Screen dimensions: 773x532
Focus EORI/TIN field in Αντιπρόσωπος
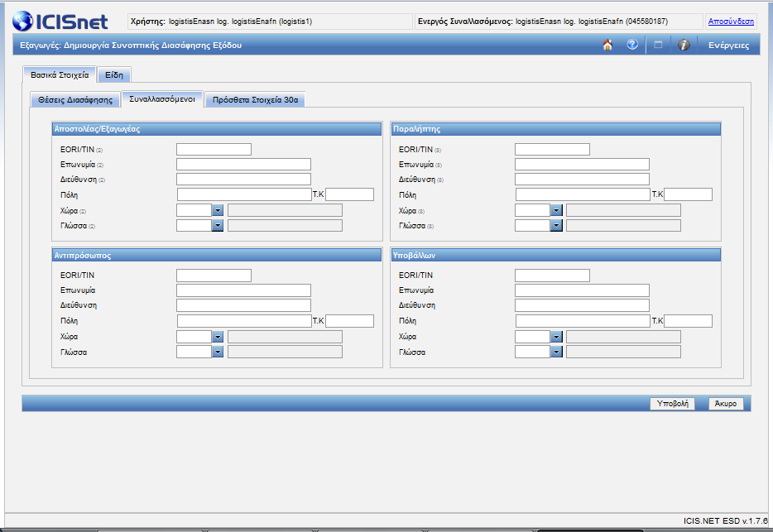214,276
